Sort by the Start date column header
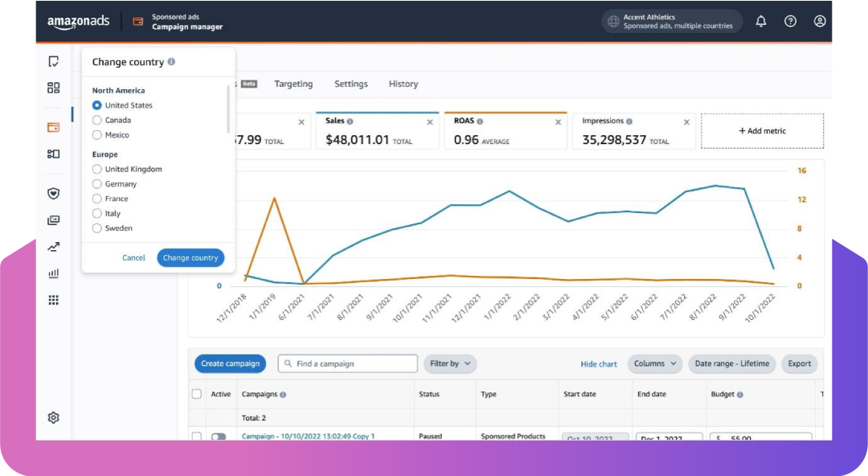 coord(579,394)
